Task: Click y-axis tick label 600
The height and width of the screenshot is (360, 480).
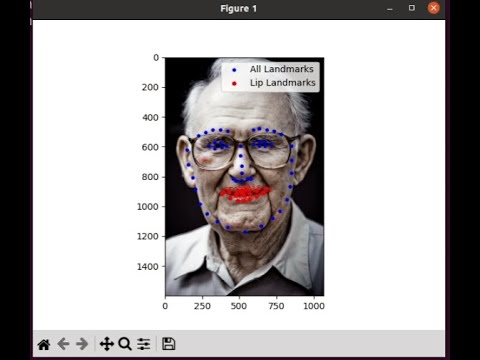Action: (x=150, y=147)
